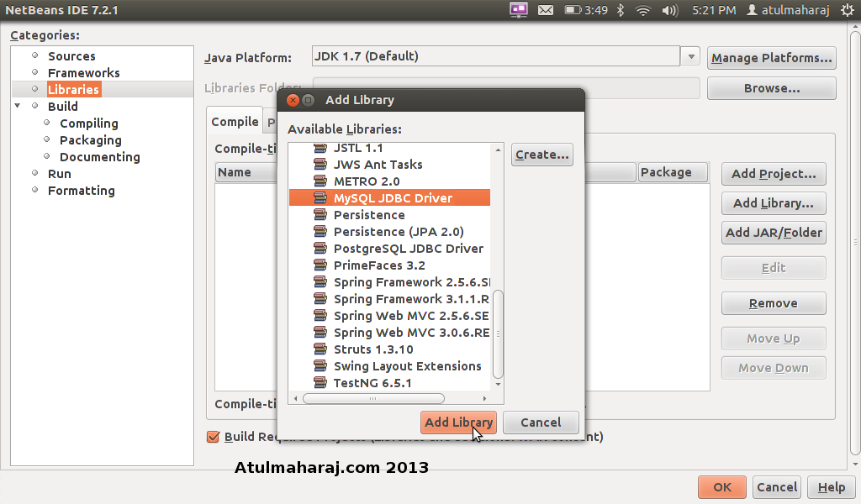The height and width of the screenshot is (504, 861).
Task: Open the atulmaharaj user menu
Action: 788,10
